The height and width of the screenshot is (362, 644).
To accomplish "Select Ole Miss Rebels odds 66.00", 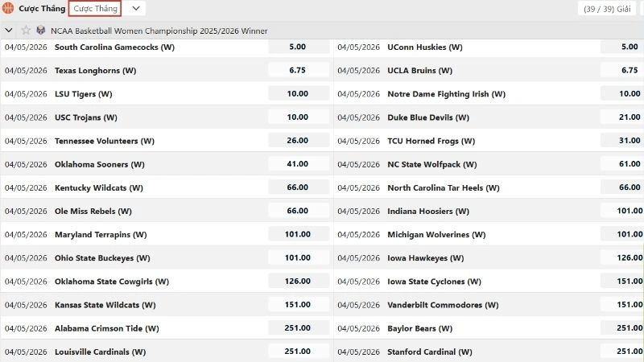I will coord(299,211).
